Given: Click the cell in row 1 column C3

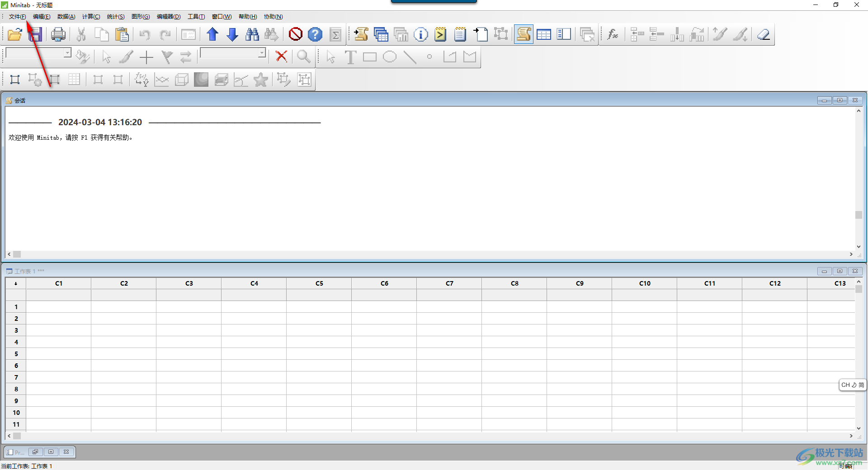Looking at the screenshot, I should [x=189, y=307].
